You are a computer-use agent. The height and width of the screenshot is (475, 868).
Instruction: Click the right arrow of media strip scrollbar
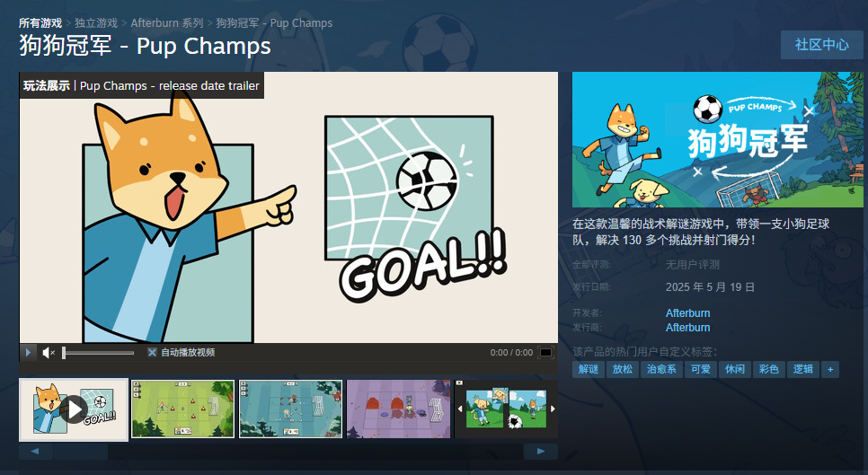point(541,452)
